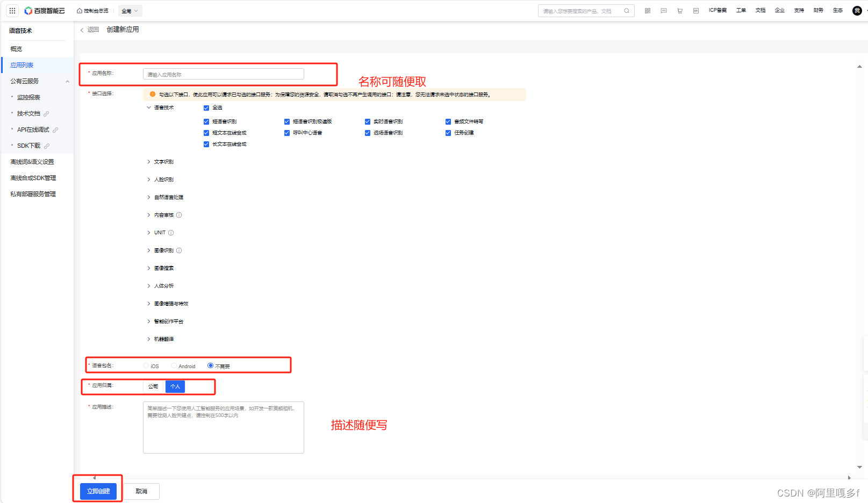Uncheck 短文本在线合成 checkbox
Viewport: 868px width, 503px height.
click(206, 133)
